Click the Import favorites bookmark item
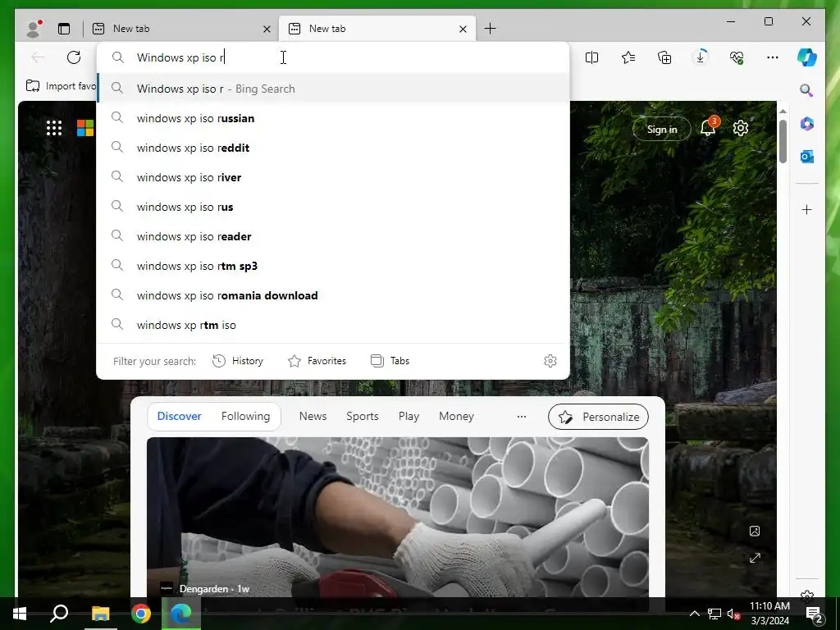 (61, 85)
